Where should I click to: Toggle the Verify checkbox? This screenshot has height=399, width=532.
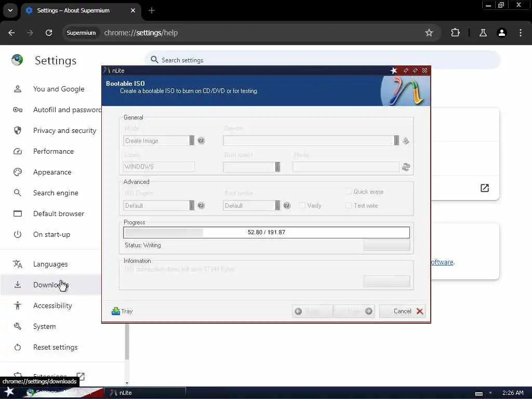point(302,205)
